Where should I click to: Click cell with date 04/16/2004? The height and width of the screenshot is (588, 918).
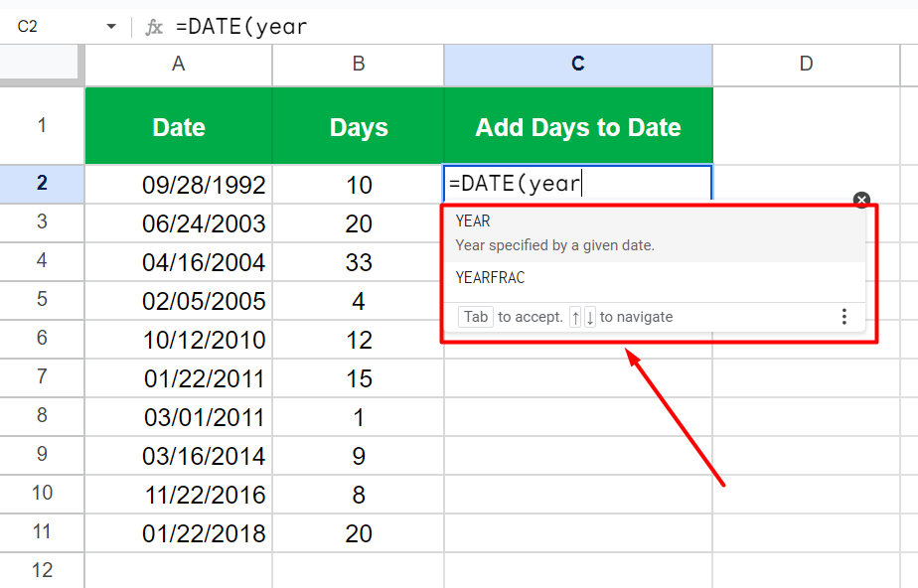coord(179,261)
